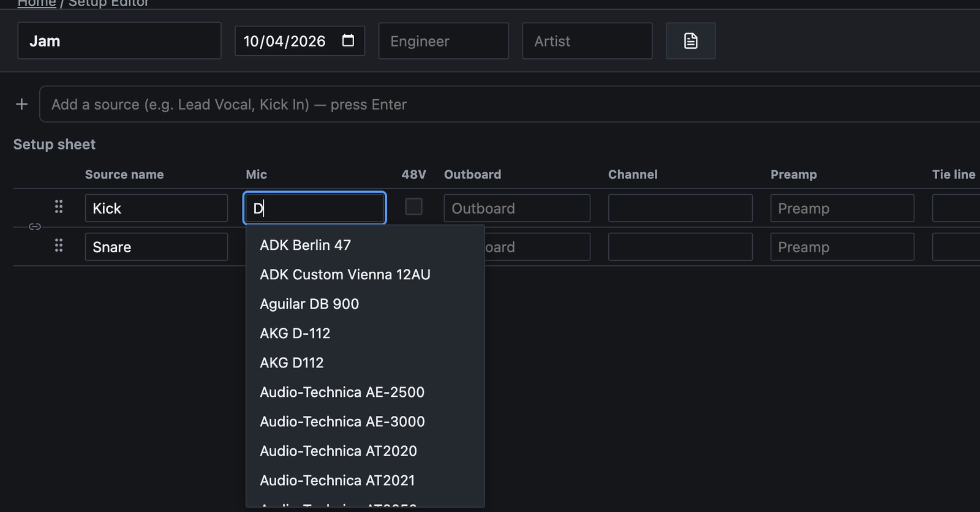980x512 pixels.
Task: Click the link icon between rows
Action: (x=35, y=227)
